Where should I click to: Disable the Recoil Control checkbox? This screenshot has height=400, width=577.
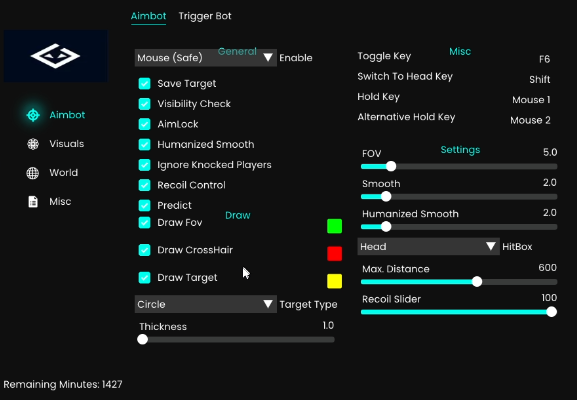click(145, 185)
